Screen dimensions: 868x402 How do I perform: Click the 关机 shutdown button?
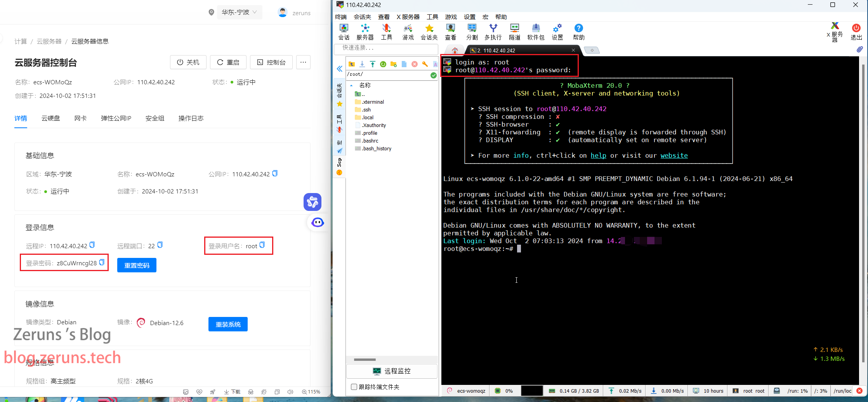[x=188, y=62]
